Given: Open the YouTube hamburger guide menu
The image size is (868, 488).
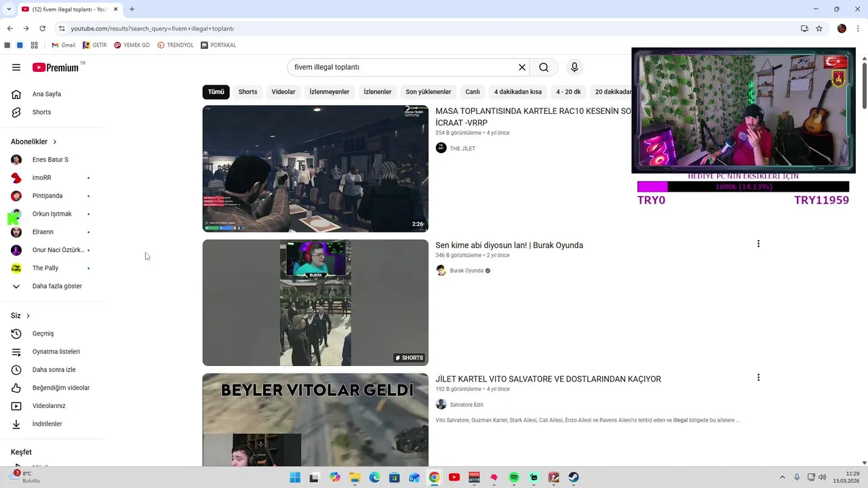Looking at the screenshot, I should pyautogui.click(x=16, y=67).
